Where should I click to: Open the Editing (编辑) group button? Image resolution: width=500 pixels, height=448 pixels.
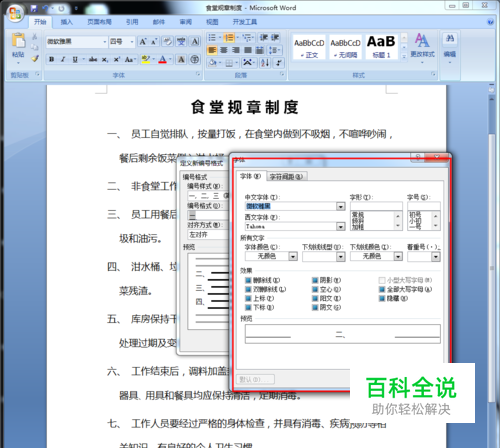(450, 47)
